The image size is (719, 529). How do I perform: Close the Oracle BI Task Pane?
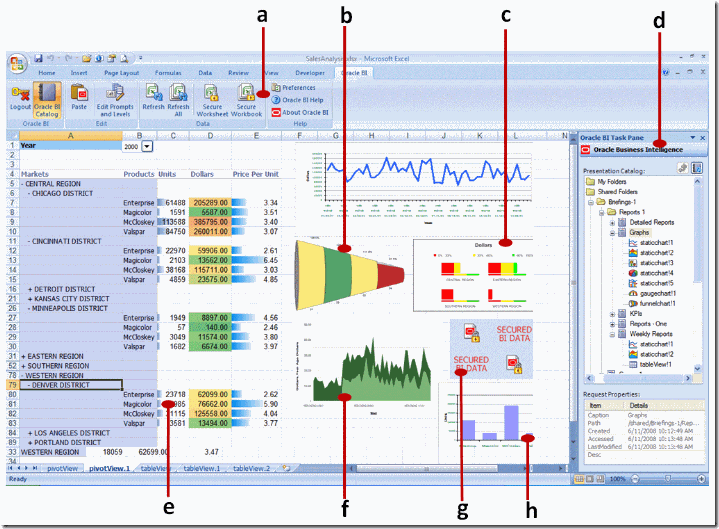[x=702, y=138]
